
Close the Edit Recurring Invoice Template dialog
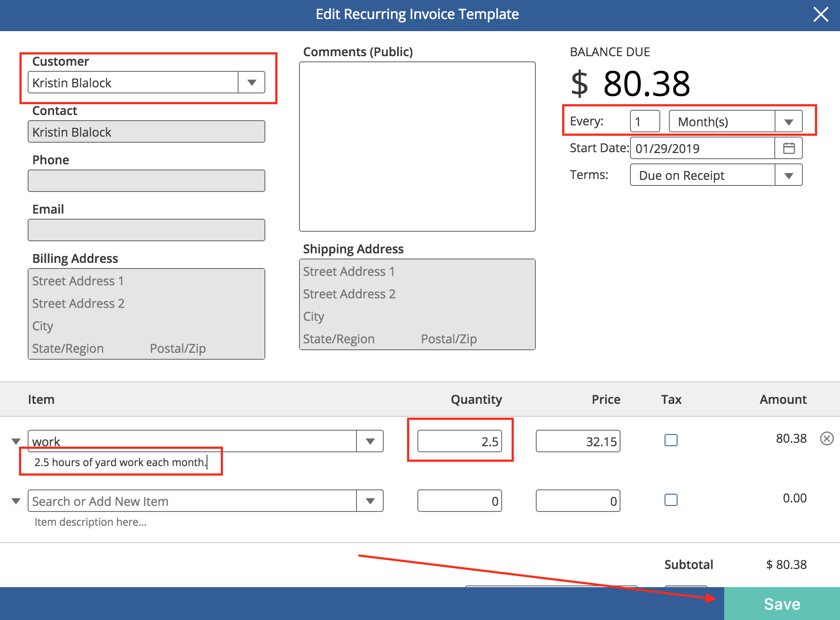click(821, 14)
